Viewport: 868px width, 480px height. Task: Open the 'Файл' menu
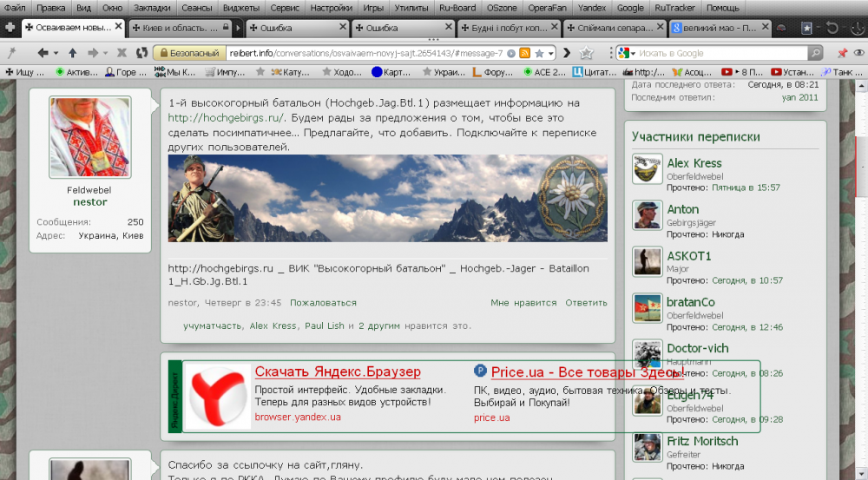point(15,8)
